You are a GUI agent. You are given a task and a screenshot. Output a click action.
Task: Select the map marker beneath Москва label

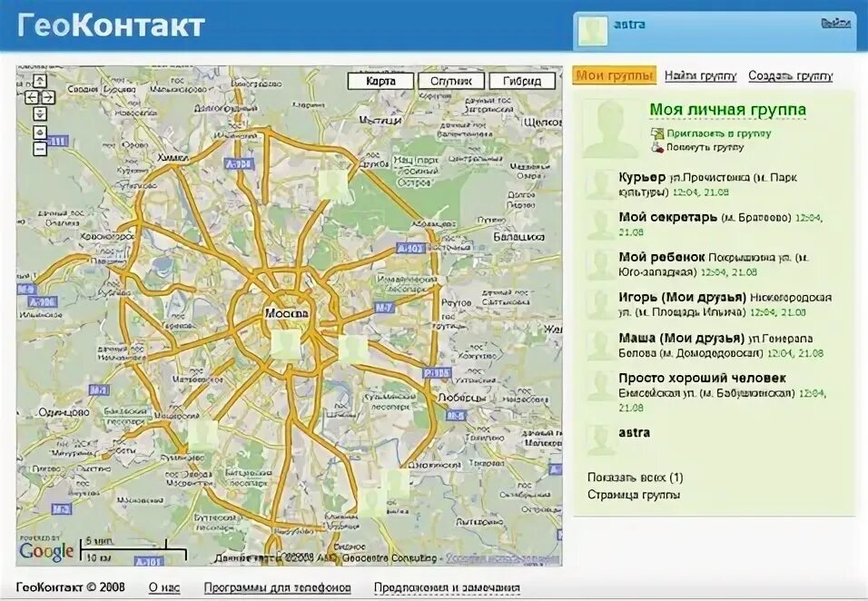tap(286, 345)
